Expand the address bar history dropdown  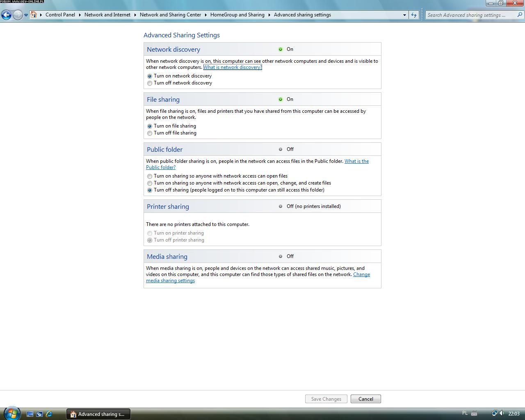404,15
